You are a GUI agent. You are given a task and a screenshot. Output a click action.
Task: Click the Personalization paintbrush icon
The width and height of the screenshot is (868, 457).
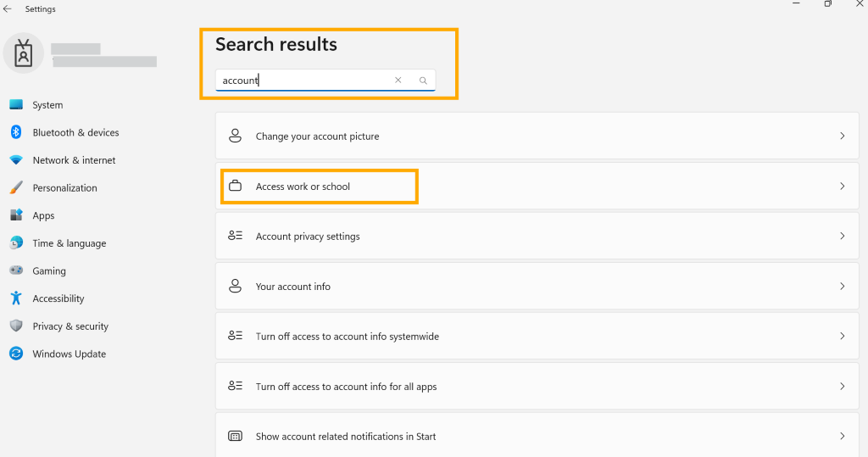pos(16,187)
